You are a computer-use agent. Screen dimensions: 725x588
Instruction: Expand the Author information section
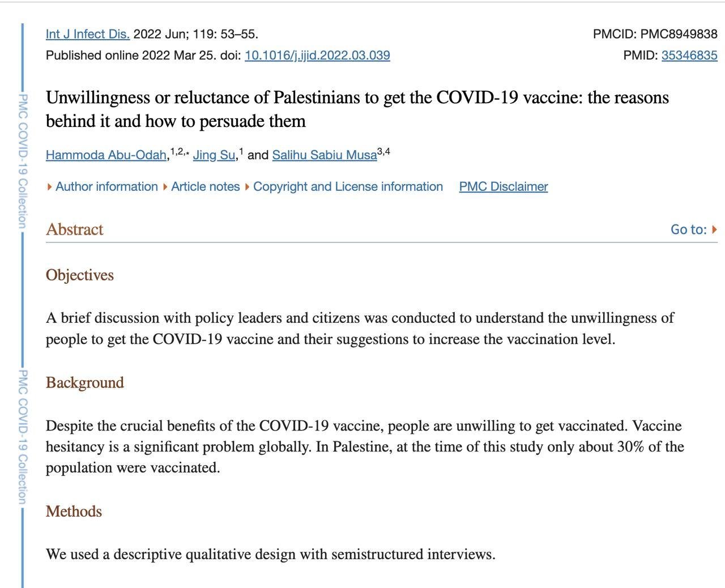pyautogui.click(x=106, y=187)
